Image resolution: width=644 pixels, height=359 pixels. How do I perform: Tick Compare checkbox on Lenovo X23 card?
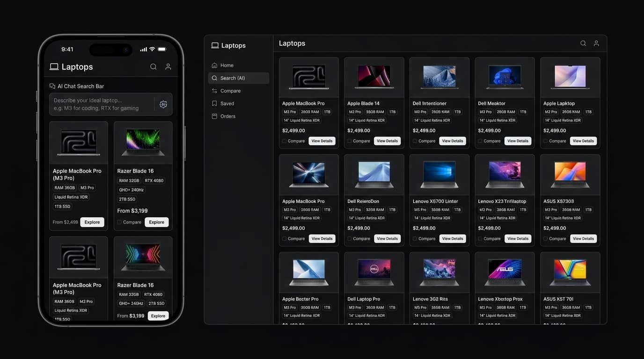480,238
